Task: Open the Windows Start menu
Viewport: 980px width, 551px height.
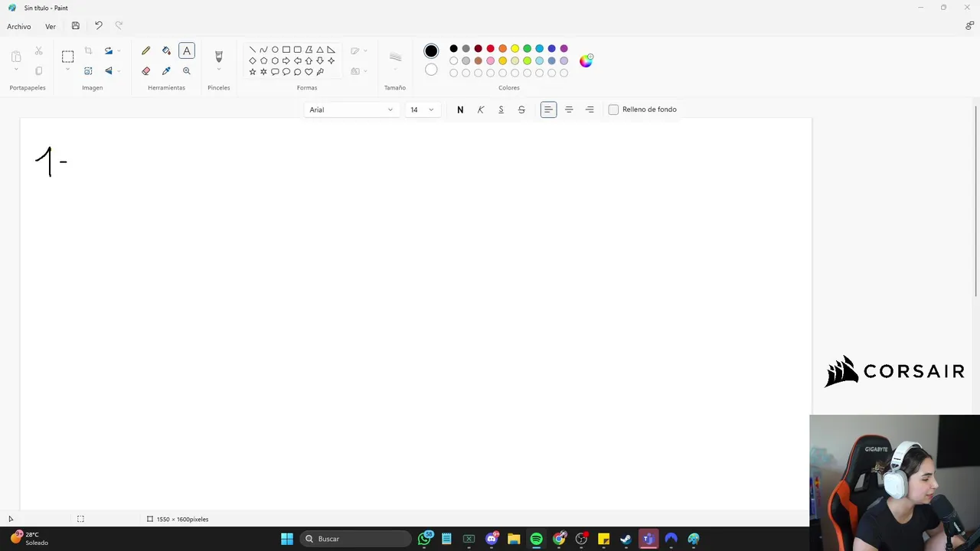Action: point(287,539)
